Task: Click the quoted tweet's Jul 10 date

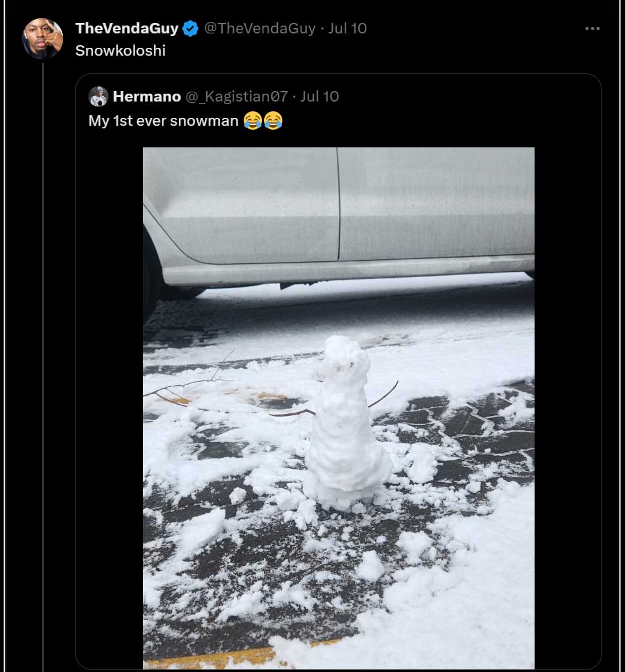Action: coord(319,96)
